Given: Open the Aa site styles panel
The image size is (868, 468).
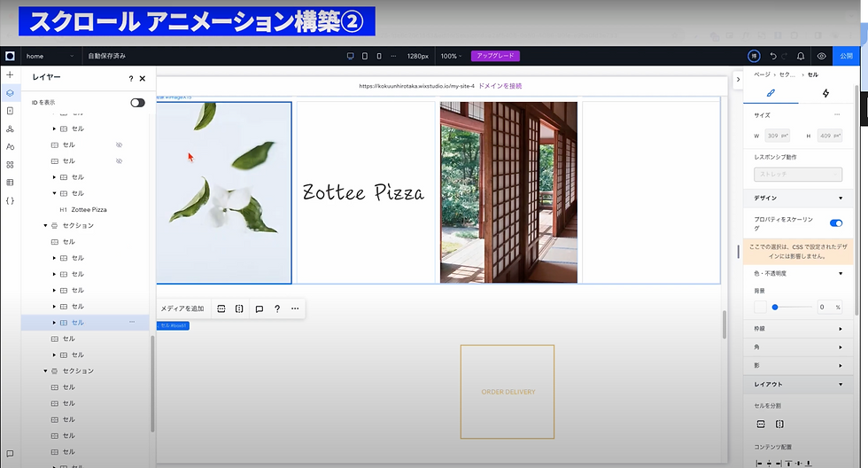Looking at the screenshot, I should click(x=10, y=147).
